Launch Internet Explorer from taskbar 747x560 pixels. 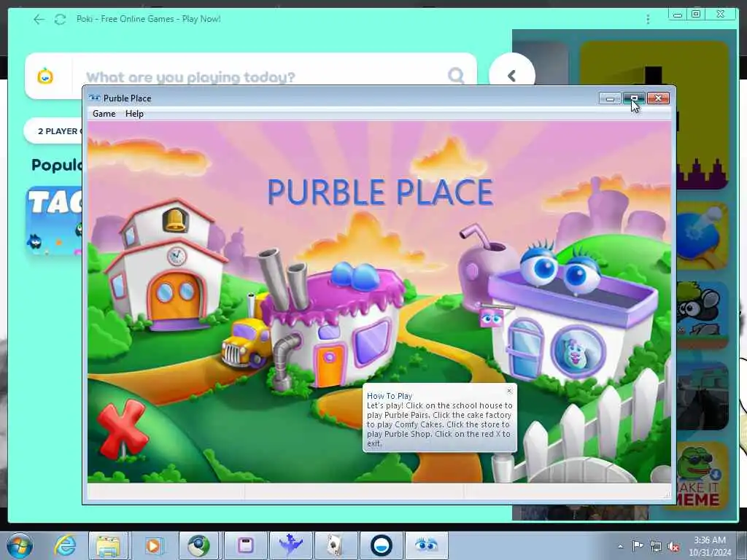point(64,545)
